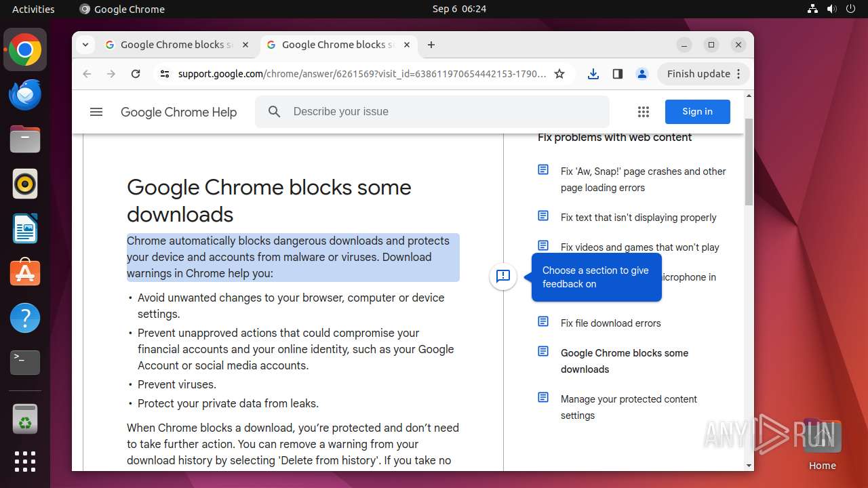Open the tab search dropdown arrow

(x=85, y=45)
